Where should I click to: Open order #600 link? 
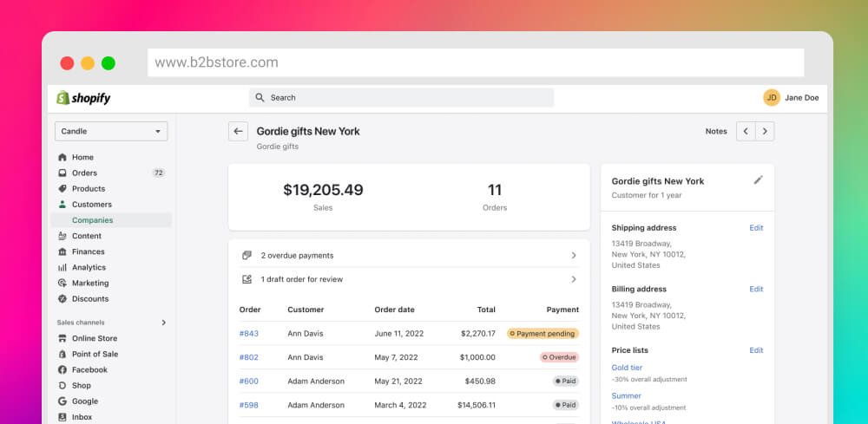pyautogui.click(x=248, y=381)
